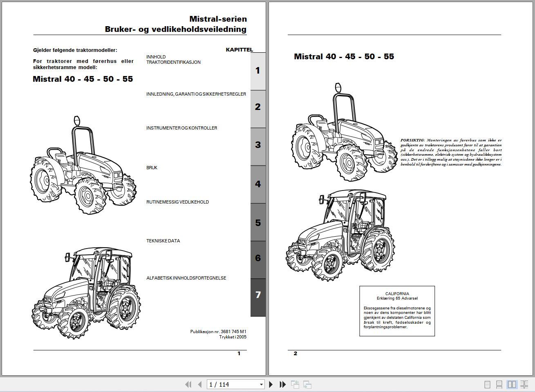
Task: Click page number 2 in the page 2 footer
Action: coord(295,354)
